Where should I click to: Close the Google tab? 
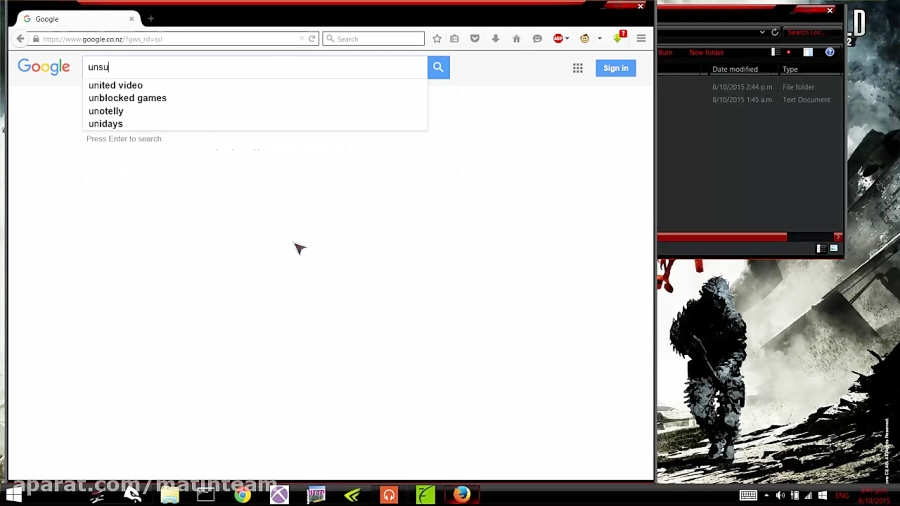(131, 19)
